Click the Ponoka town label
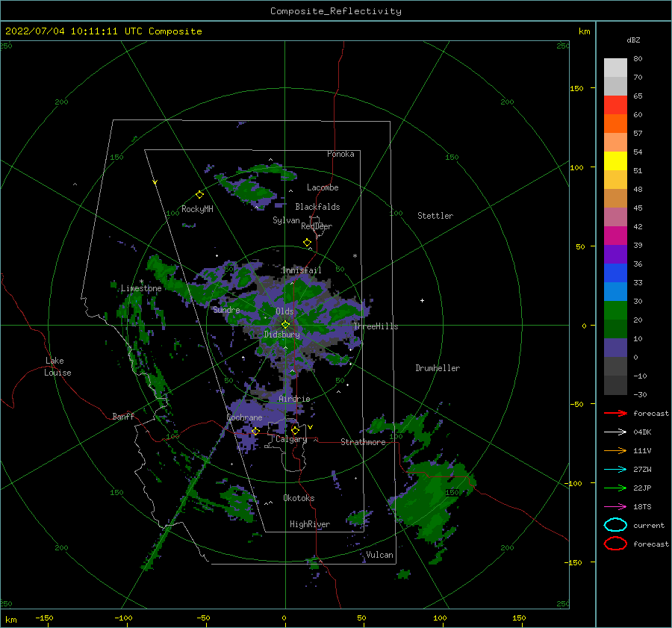Screen dimensions: 672x628 [340, 154]
